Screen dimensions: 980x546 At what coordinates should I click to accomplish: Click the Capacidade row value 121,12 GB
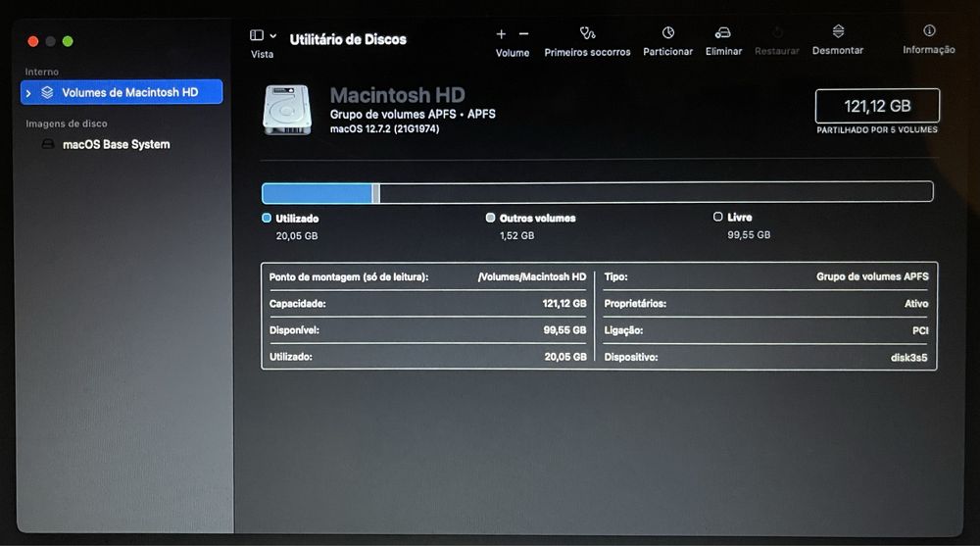coord(564,303)
